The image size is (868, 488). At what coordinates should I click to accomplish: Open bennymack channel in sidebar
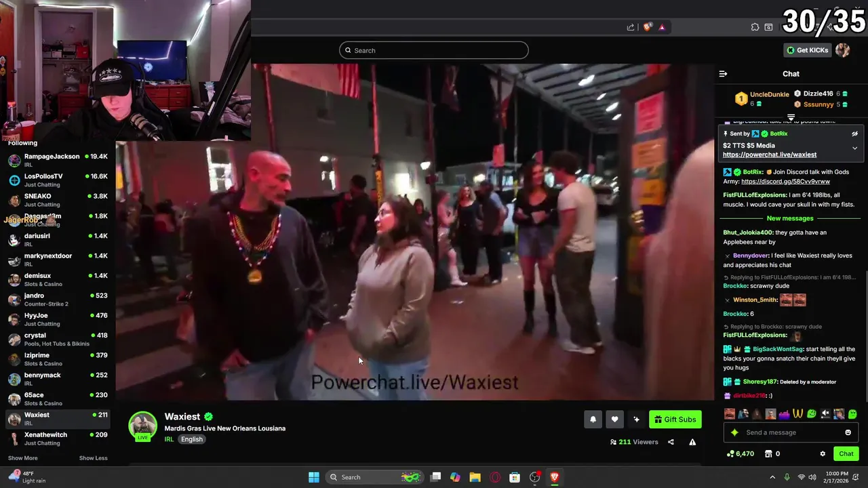pos(58,379)
